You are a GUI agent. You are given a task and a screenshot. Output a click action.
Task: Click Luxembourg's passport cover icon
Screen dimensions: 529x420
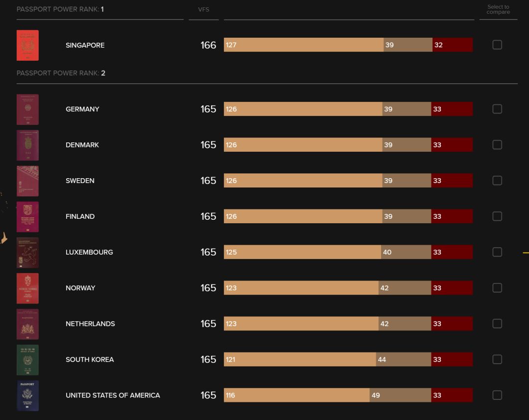point(27,252)
